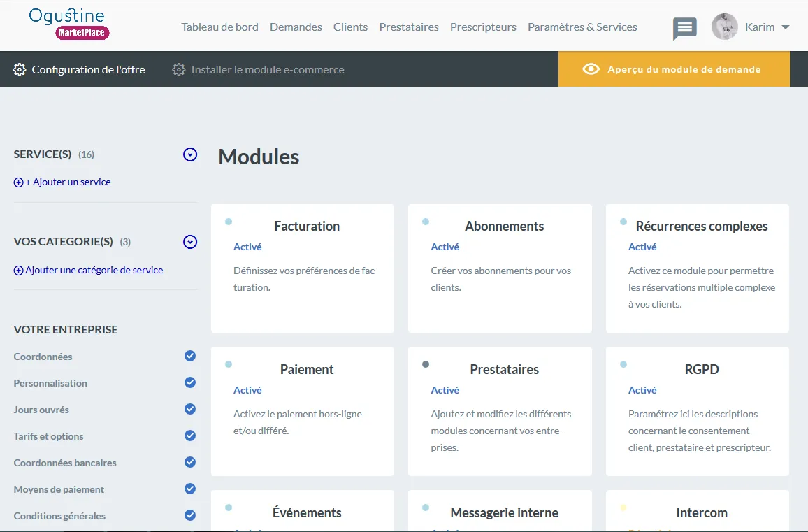Click the plus icon beside Ajouter un service
Screen dimensions: 808x532
click(x=19, y=182)
